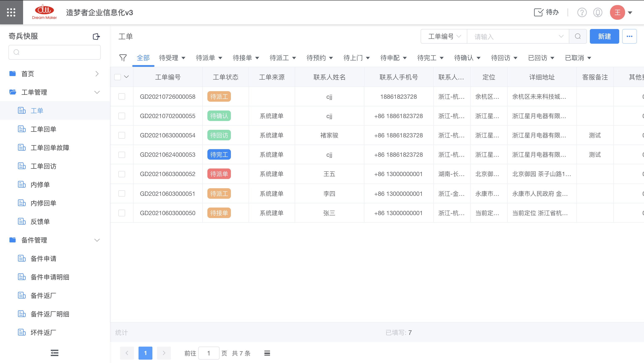644x363 pixels.
Task: Click the 待完工 status tag
Action: 219,155
